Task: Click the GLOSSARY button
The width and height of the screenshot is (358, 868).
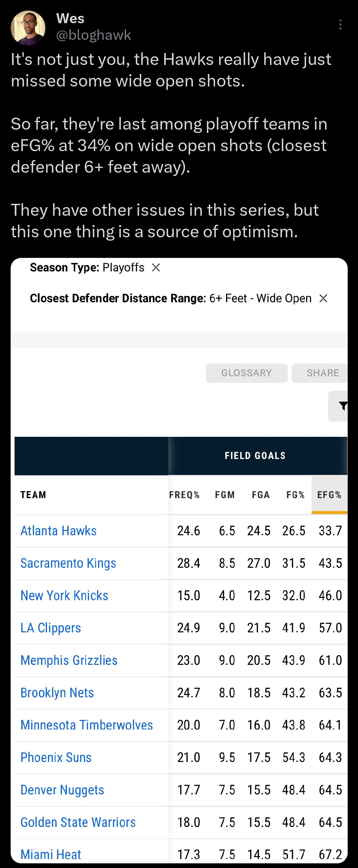Action: tap(246, 373)
